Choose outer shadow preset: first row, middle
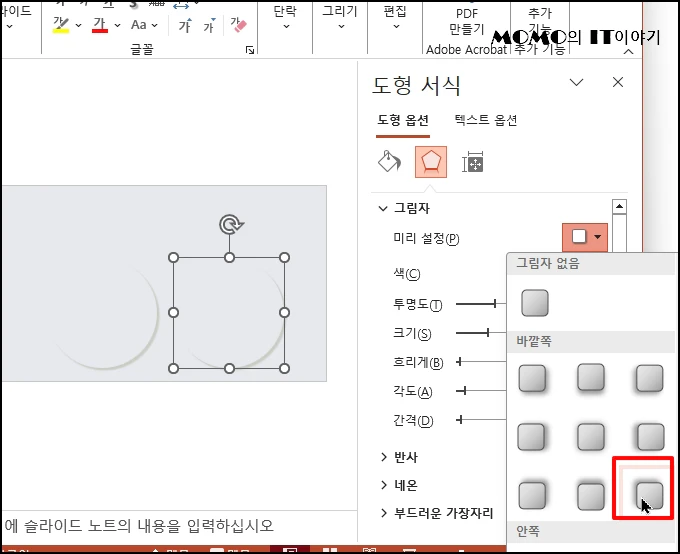The height and width of the screenshot is (554, 680). coord(591,377)
